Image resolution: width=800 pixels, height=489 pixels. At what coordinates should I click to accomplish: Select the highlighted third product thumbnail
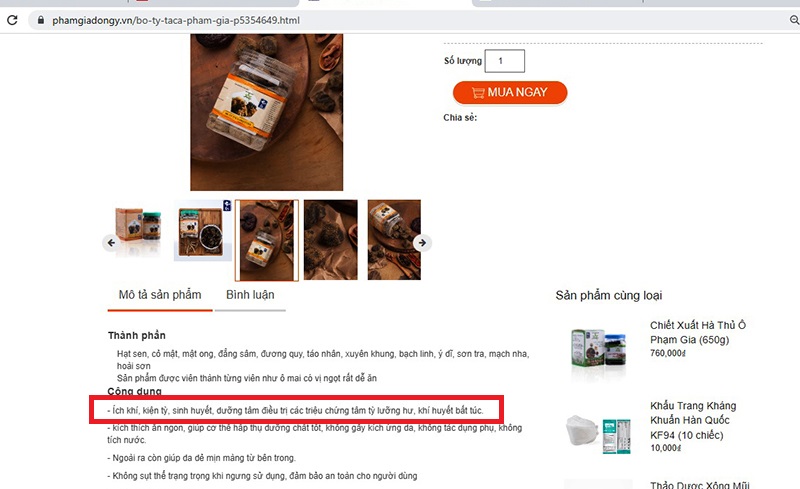(x=267, y=240)
